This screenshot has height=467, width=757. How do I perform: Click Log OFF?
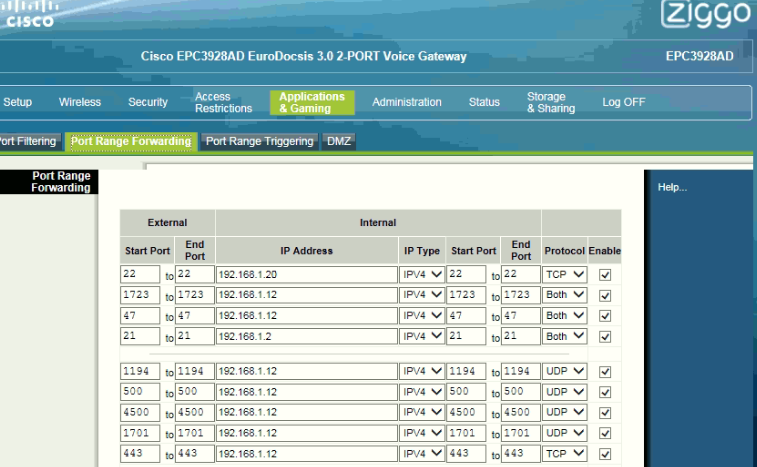(x=623, y=102)
